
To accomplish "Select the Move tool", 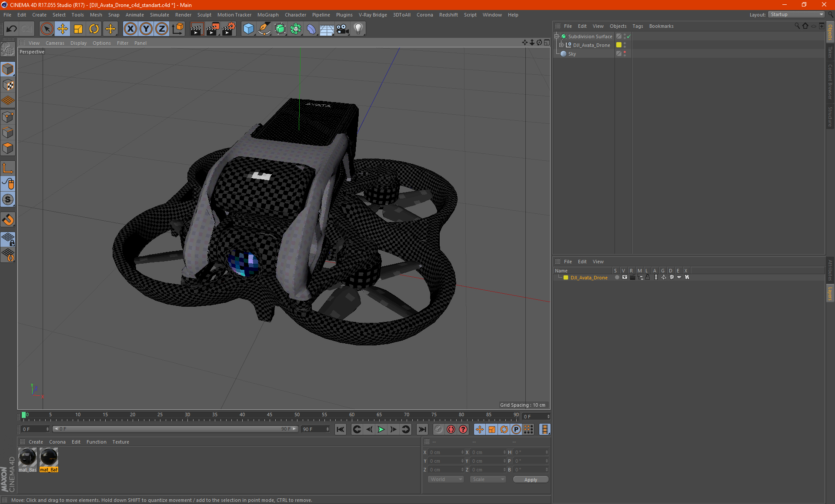I will pos(63,29).
